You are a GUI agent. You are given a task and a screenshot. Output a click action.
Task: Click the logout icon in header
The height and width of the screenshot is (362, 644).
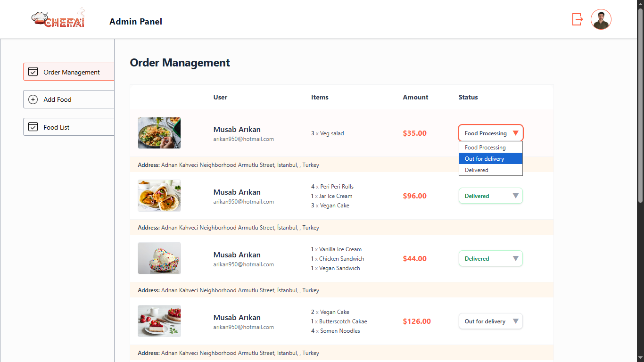(577, 19)
